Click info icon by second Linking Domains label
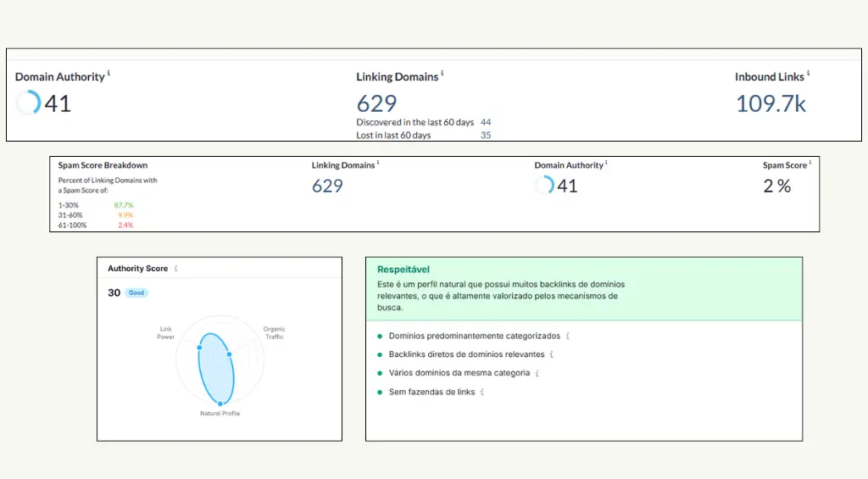The width and height of the screenshot is (868, 479). point(378,163)
